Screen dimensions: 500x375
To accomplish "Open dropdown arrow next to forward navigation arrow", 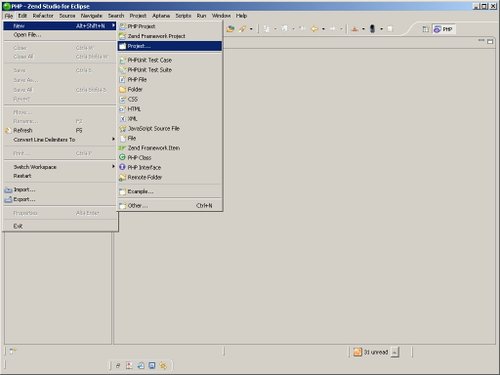I will (341, 29).
